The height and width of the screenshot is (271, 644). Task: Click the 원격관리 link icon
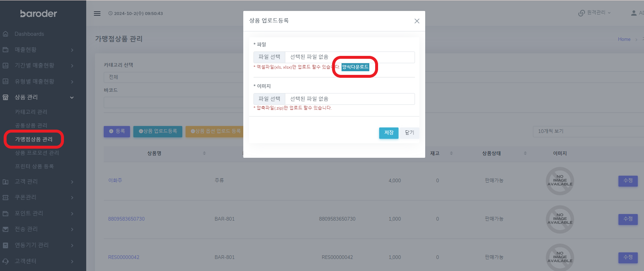(581, 13)
